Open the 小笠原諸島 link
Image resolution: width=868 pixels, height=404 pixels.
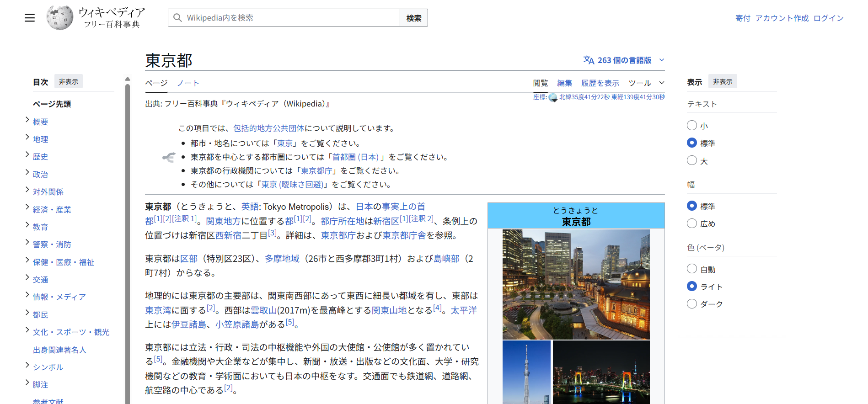coord(237,324)
